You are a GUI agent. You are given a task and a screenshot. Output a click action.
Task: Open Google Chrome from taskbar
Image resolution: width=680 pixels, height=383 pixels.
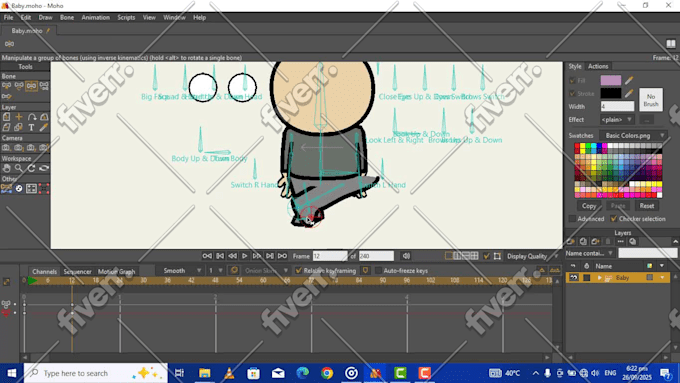[x=327, y=373]
